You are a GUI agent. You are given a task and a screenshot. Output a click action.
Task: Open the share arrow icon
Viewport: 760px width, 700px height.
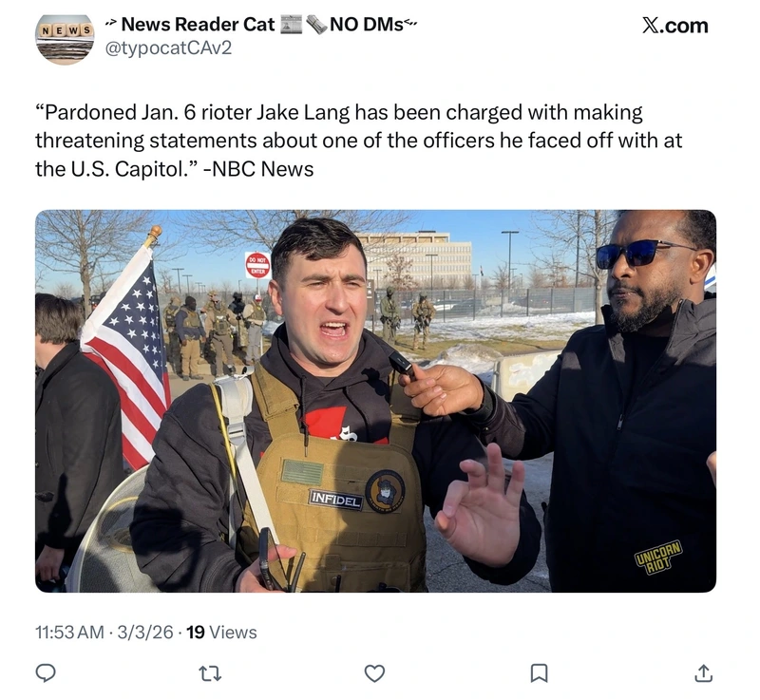pos(703,672)
